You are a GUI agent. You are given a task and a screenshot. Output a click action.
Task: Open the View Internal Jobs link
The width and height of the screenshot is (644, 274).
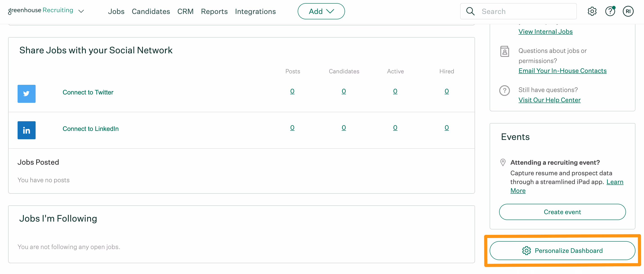[x=546, y=31]
